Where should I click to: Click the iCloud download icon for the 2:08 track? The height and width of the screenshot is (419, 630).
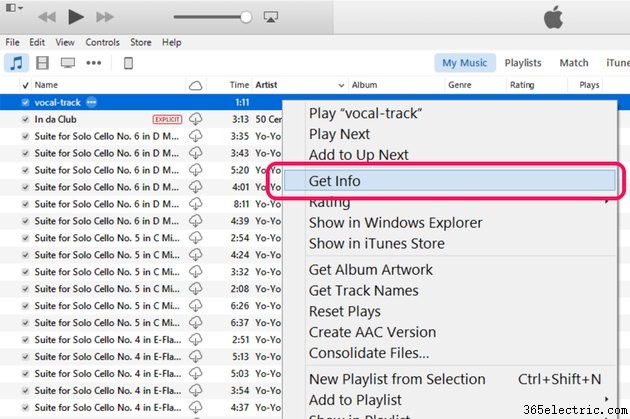click(195, 289)
